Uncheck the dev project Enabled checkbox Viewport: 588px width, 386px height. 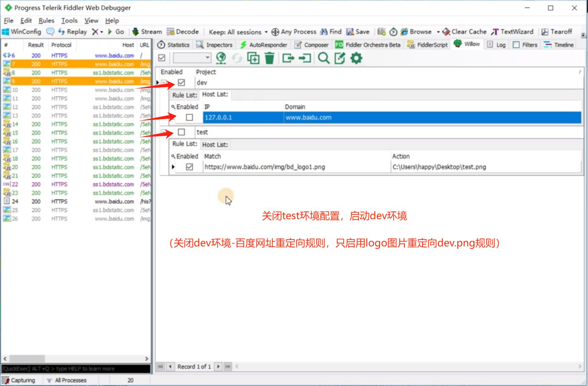(182, 83)
